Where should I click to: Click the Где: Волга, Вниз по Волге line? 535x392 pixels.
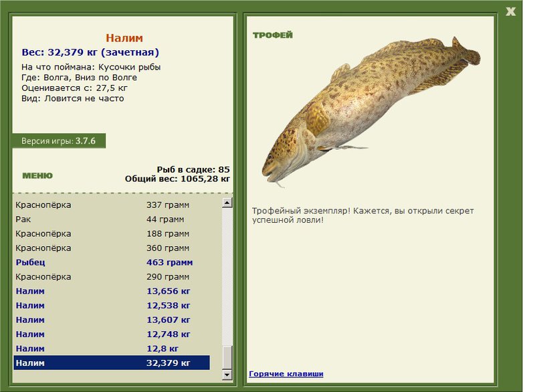pyautogui.click(x=79, y=78)
